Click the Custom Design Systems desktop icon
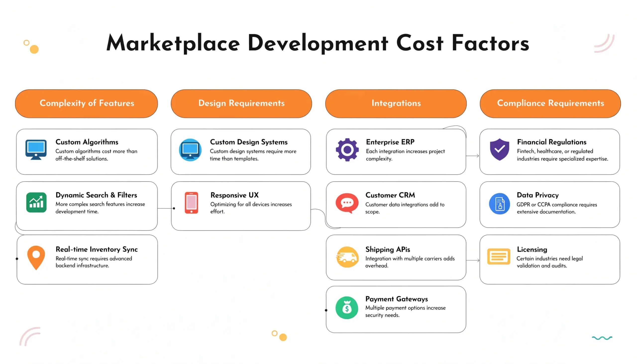This screenshot has height=364, width=637. tap(191, 150)
